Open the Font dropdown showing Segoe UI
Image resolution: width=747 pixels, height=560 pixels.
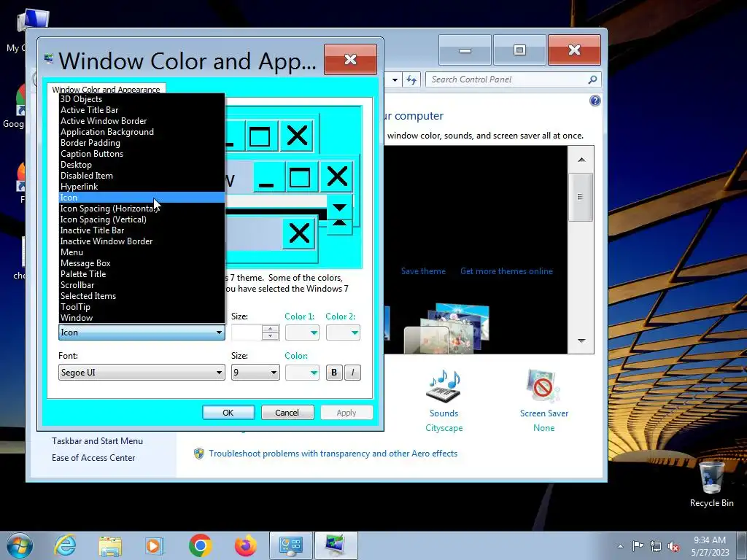point(142,373)
